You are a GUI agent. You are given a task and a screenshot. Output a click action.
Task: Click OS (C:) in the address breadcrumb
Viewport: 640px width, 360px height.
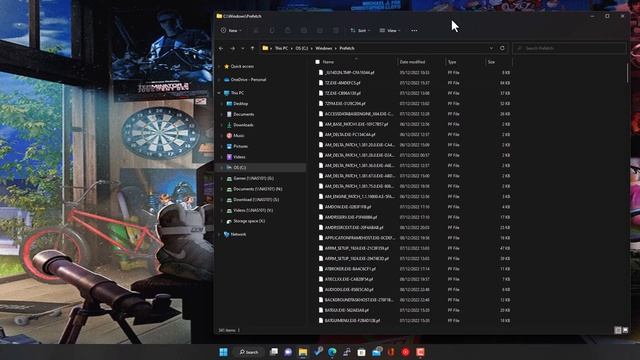302,48
